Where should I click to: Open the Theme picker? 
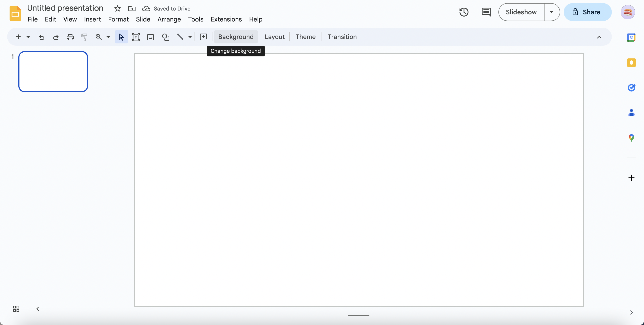[x=305, y=37]
